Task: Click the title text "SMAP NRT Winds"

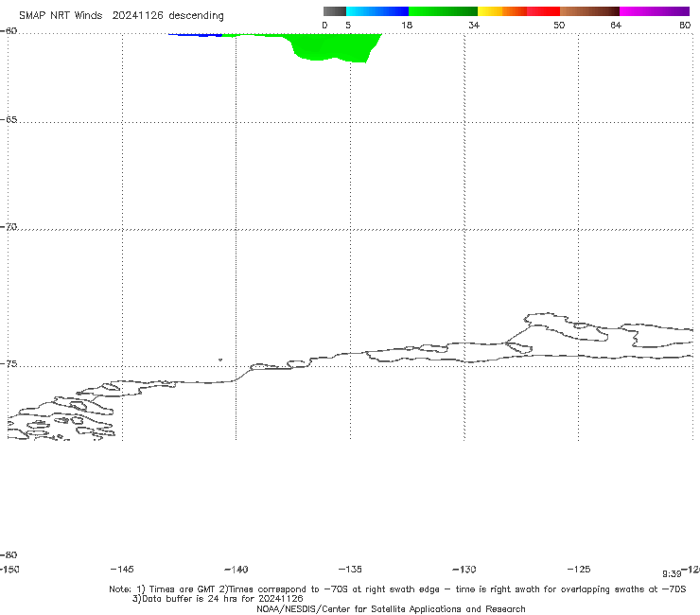Action: click(61, 15)
